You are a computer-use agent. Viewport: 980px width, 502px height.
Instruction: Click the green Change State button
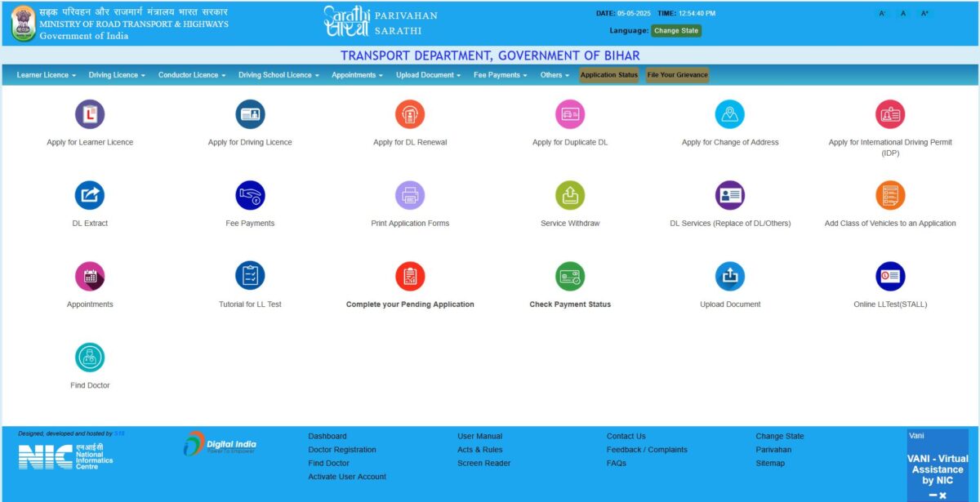[x=676, y=31]
